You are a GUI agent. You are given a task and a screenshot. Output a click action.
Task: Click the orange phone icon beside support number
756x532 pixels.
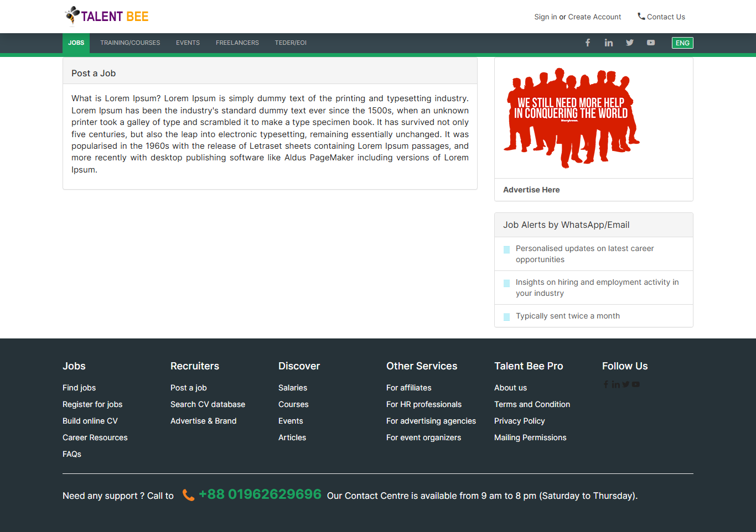click(188, 496)
